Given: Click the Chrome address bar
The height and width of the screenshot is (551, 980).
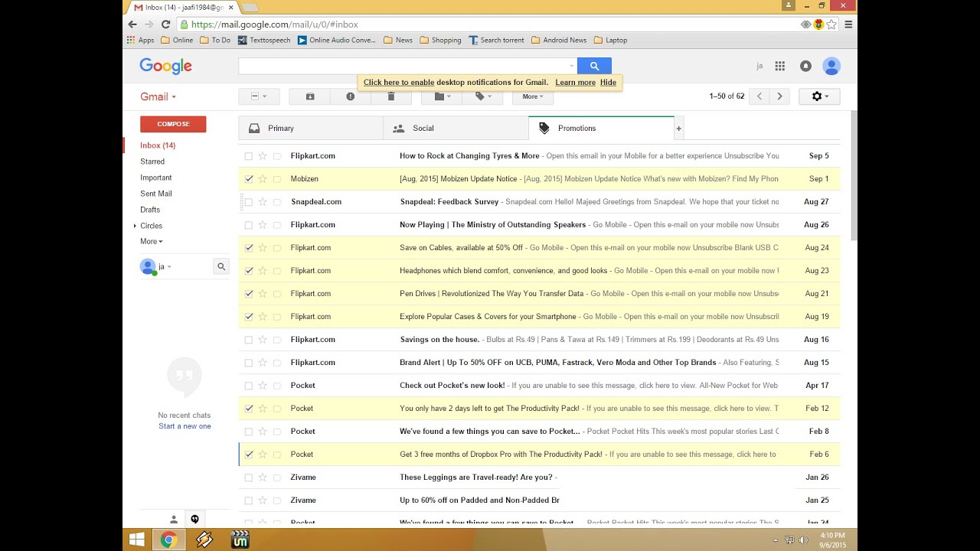Looking at the screenshot, I should click(490, 24).
